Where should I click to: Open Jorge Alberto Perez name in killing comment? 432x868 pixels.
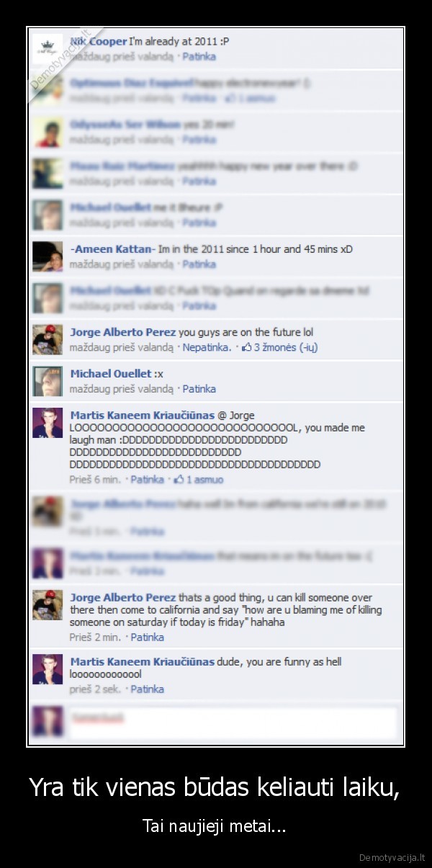[x=123, y=597]
